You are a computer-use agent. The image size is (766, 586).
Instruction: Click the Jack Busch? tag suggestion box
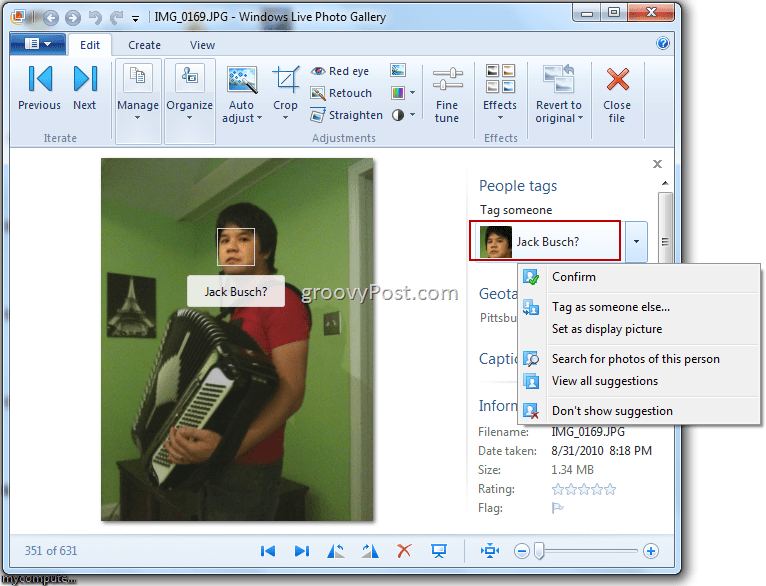(x=545, y=241)
